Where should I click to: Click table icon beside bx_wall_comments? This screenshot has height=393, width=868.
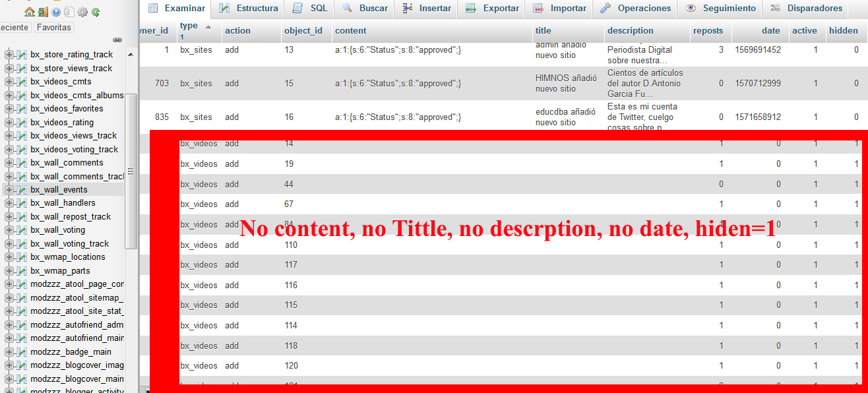[22, 163]
